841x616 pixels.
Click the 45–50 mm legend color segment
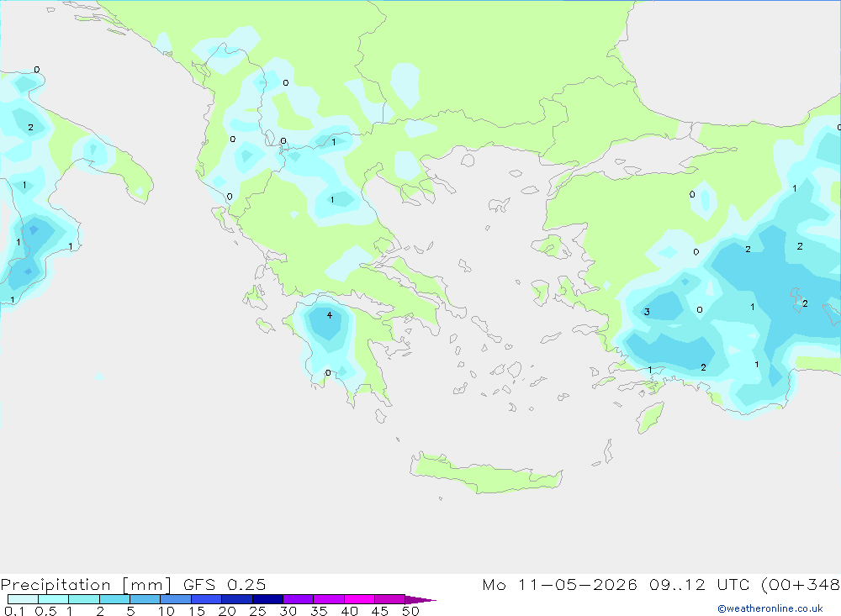tap(390, 599)
